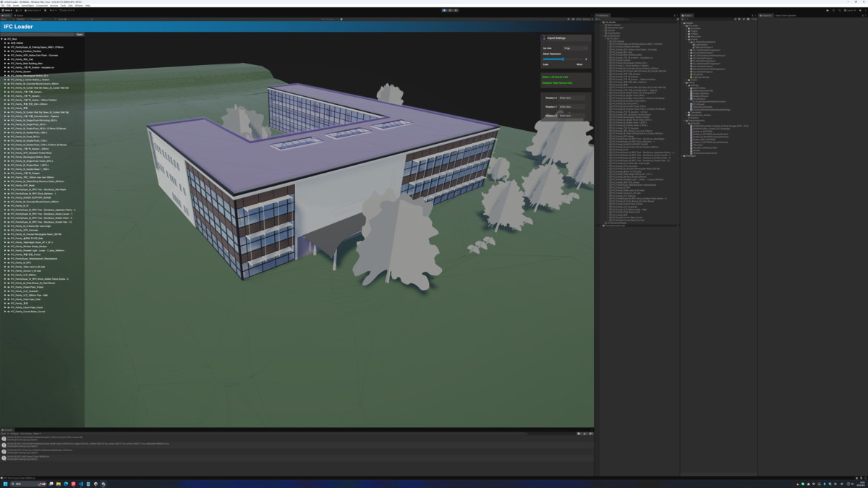Open the GameObject menu
868x488 pixels.
point(27,5)
